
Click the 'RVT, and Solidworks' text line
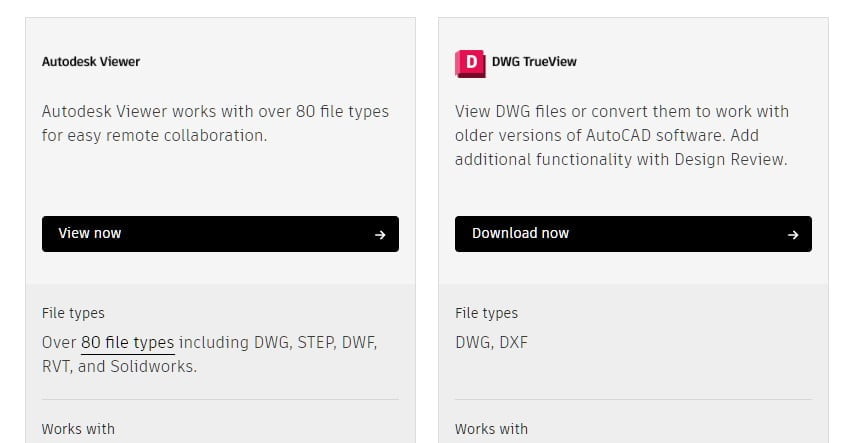pos(119,366)
